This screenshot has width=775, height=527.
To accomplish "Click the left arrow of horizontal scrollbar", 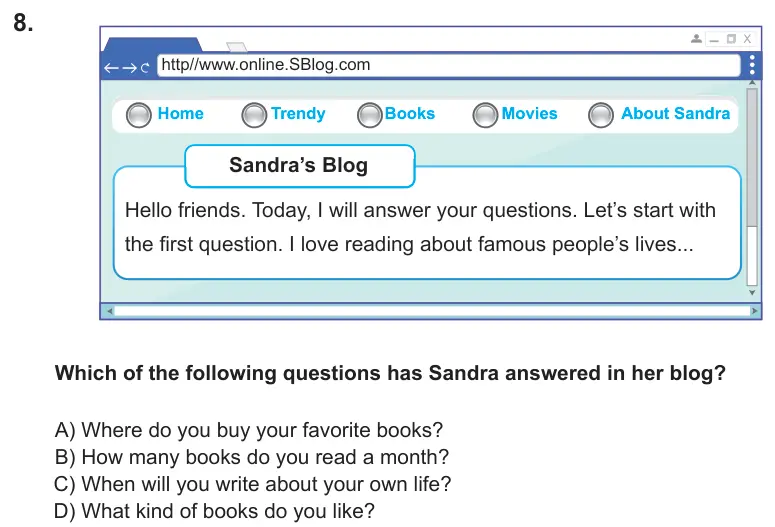I will 110,311.
